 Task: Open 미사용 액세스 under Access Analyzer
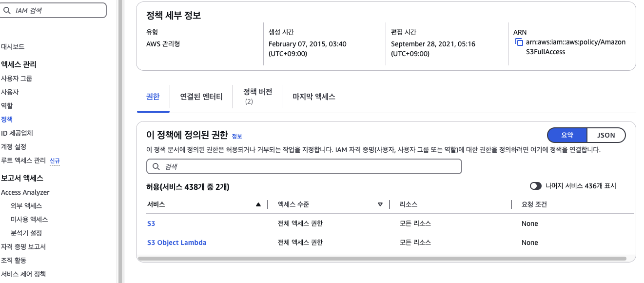[x=29, y=220]
